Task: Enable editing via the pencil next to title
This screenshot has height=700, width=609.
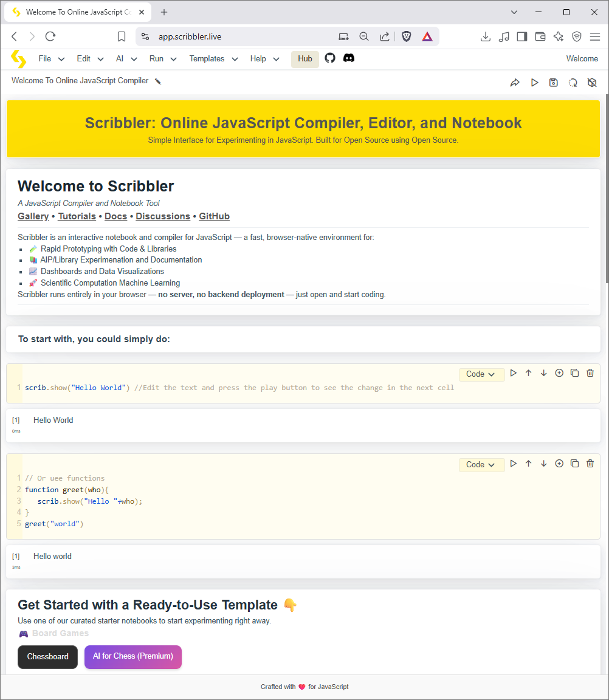Action: [157, 80]
